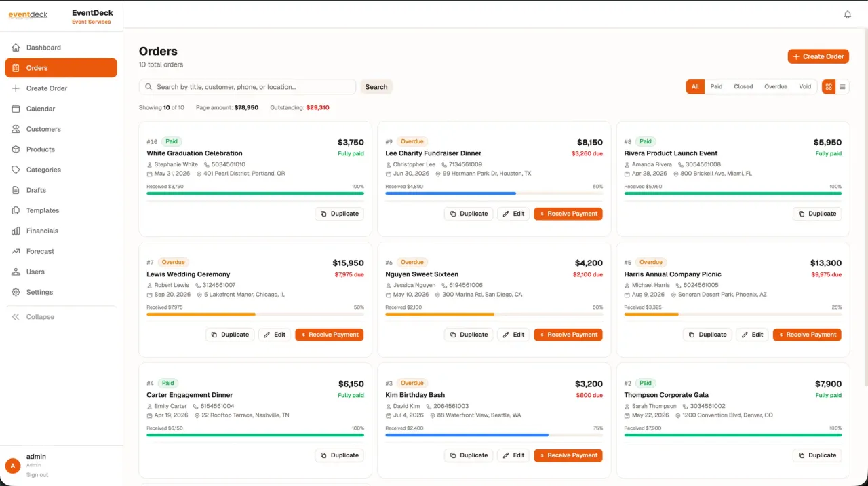This screenshot has height=486, width=868.
Task: Open Customers section
Action: click(61, 129)
